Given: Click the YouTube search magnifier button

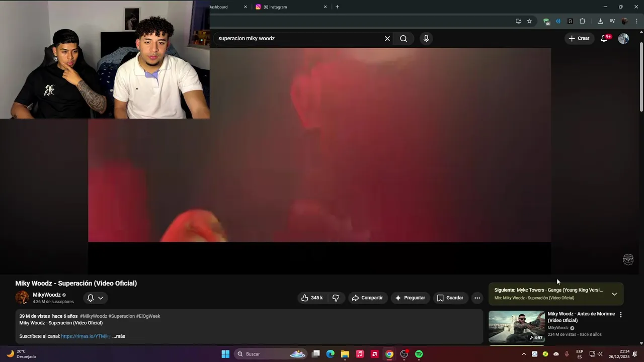Looking at the screenshot, I should coord(404,38).
